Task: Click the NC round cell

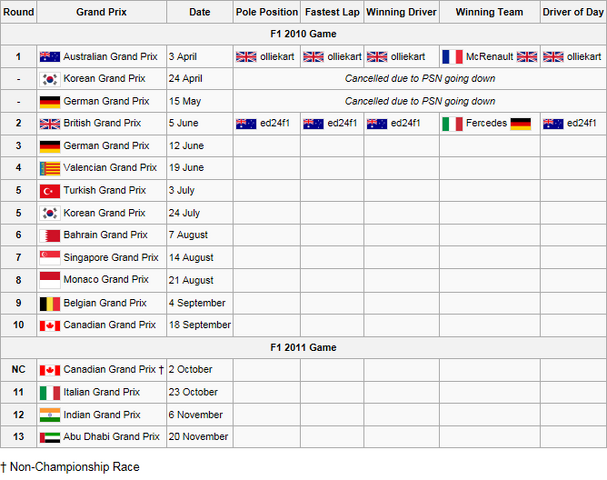Action: [x=18, y=370]
